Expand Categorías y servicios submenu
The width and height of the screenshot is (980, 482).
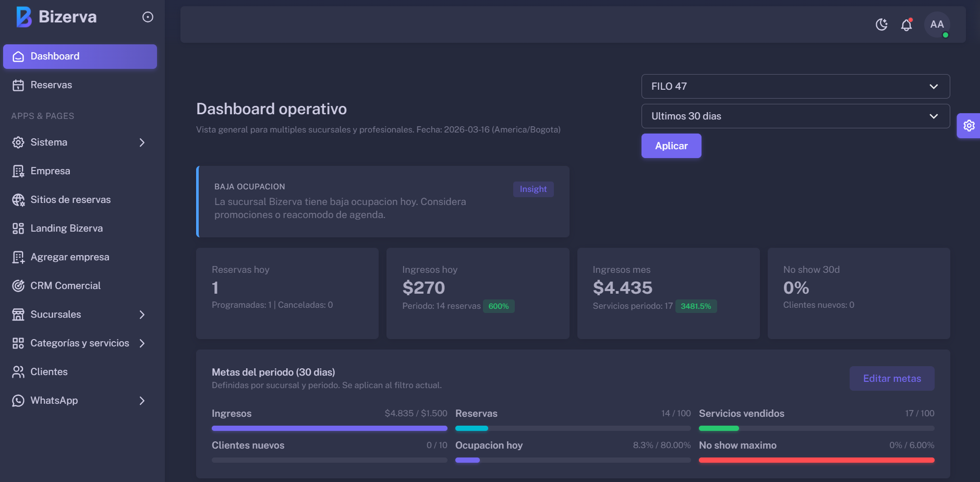[x=142, y=343]
